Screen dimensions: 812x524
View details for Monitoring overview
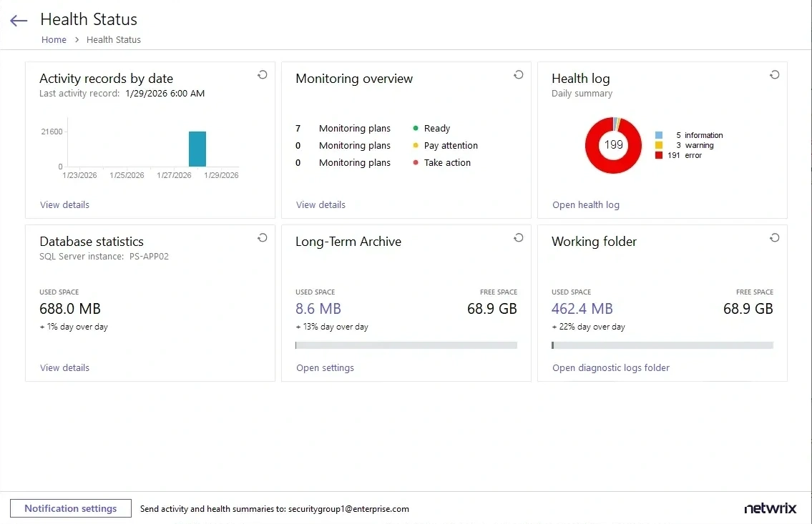pyautogui.click(x=321, y=205)
